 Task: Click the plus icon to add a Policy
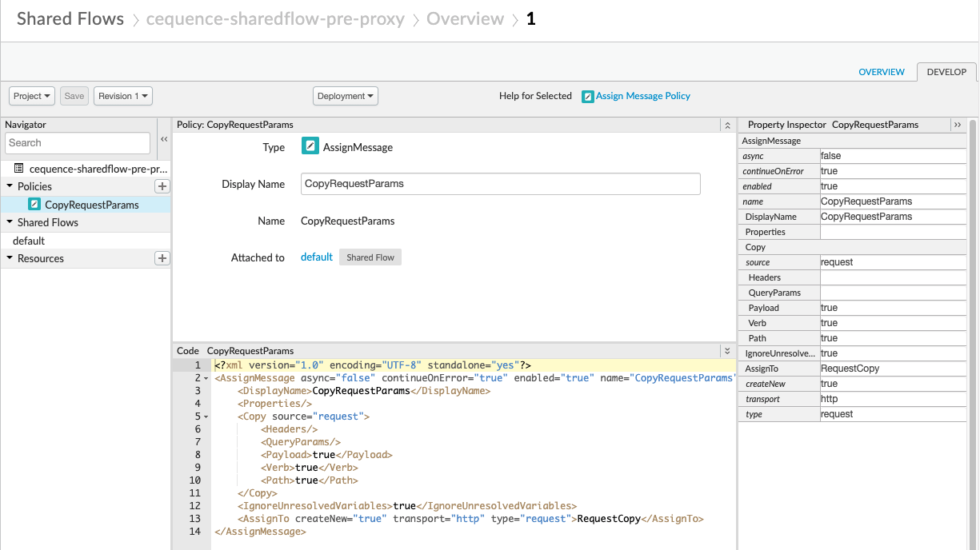[162, 185]
